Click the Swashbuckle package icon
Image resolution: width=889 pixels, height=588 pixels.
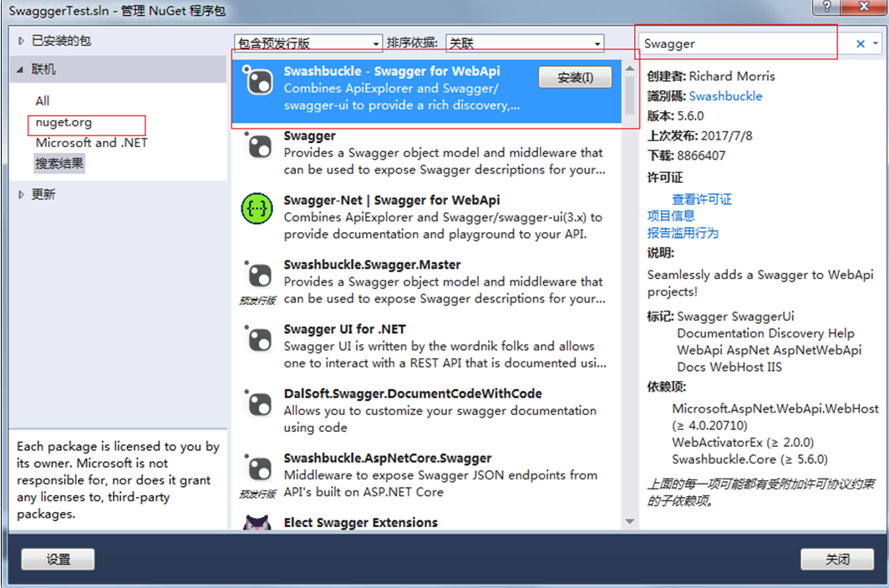(x=258, y=81)
